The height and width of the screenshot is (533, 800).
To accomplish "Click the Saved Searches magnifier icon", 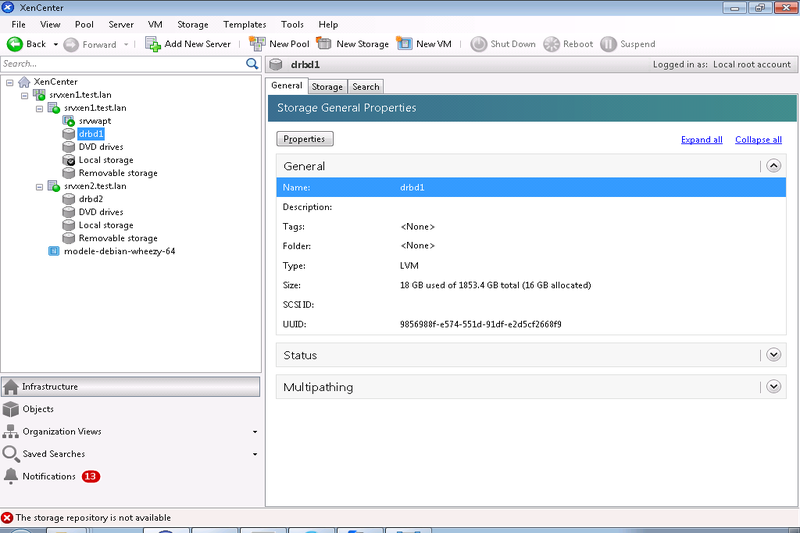I will coord(11,454).
